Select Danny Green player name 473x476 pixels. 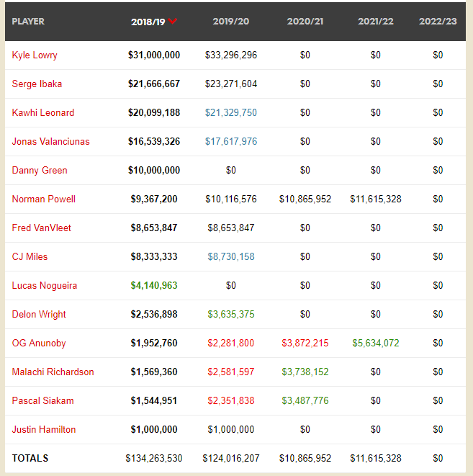(x=40, y=171)
